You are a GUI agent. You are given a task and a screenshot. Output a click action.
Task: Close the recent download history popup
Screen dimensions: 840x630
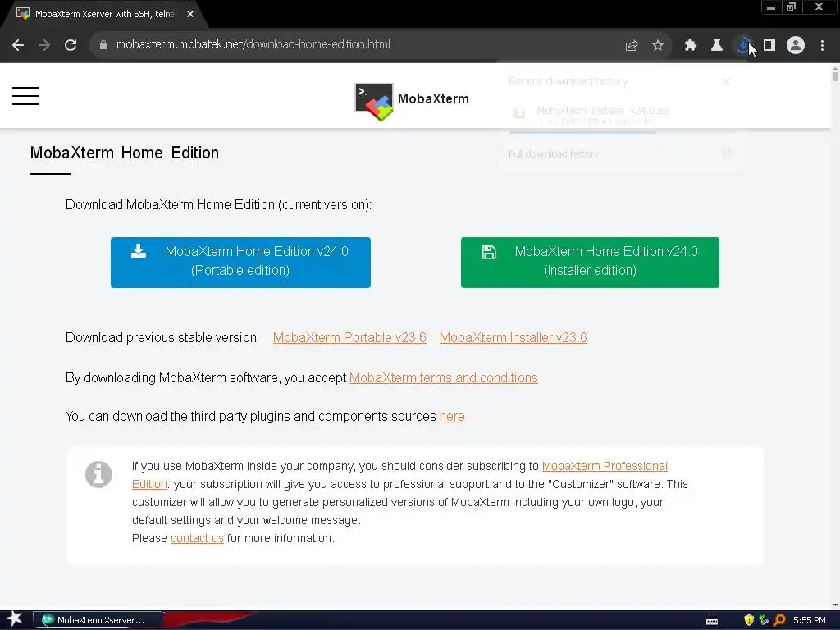point(726,82)
